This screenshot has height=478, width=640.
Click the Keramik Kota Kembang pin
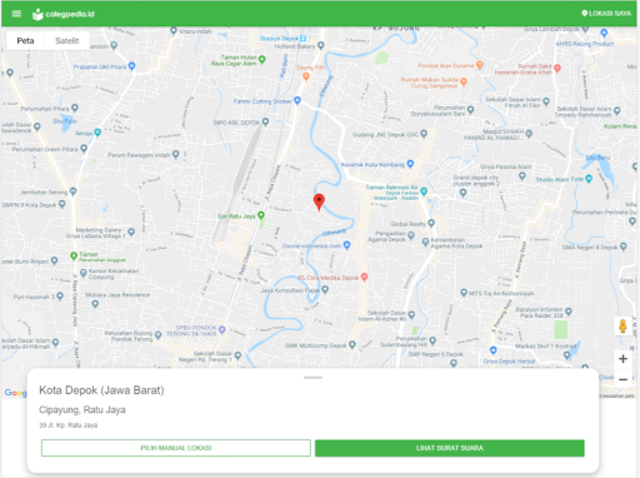(411, 164)
